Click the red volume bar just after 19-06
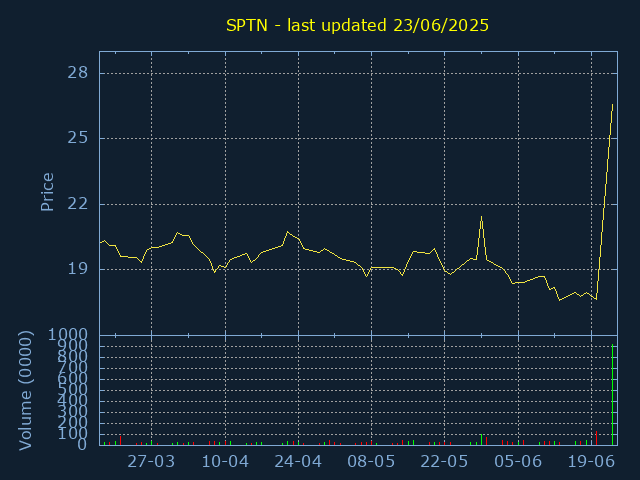The height and width of the screenshot is (480, 640). pos(596,438)
